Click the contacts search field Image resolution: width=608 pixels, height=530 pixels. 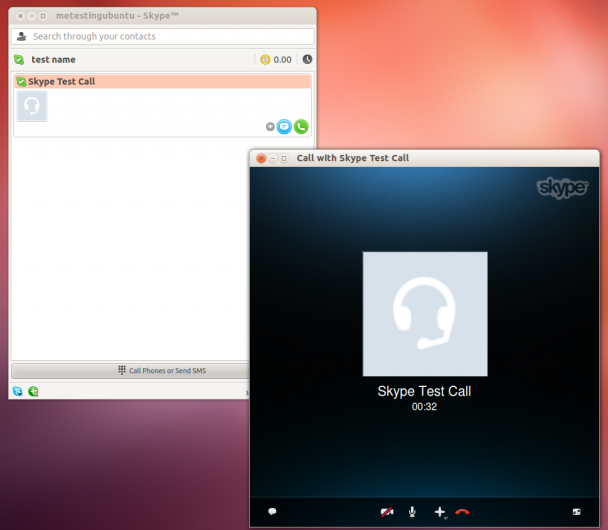point(162,36)
